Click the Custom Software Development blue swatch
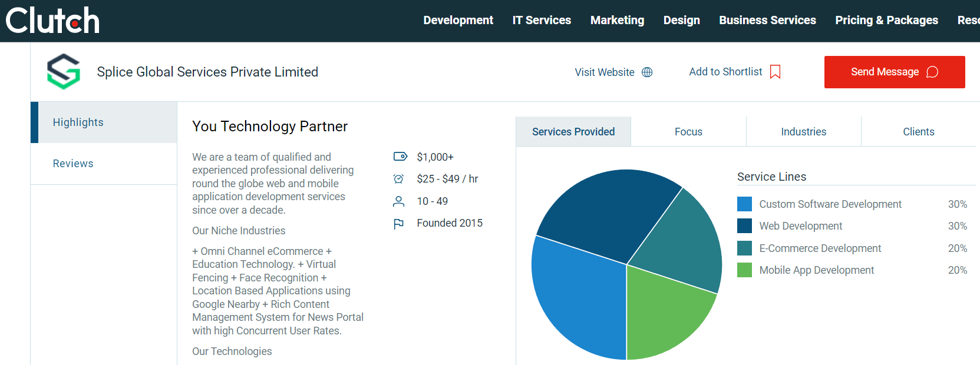The width and height of the screenshot is (980, 365). 744,204
